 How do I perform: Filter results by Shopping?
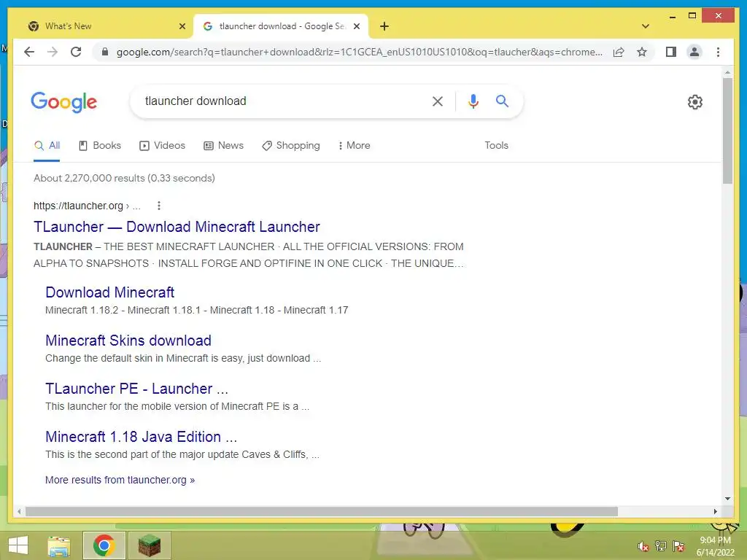point(291,146)
